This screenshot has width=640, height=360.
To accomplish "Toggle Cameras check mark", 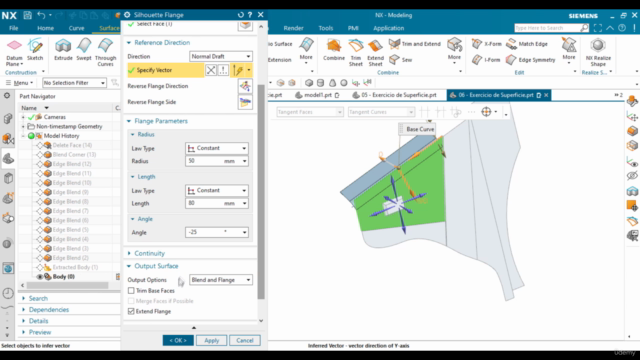I will 31,117.
